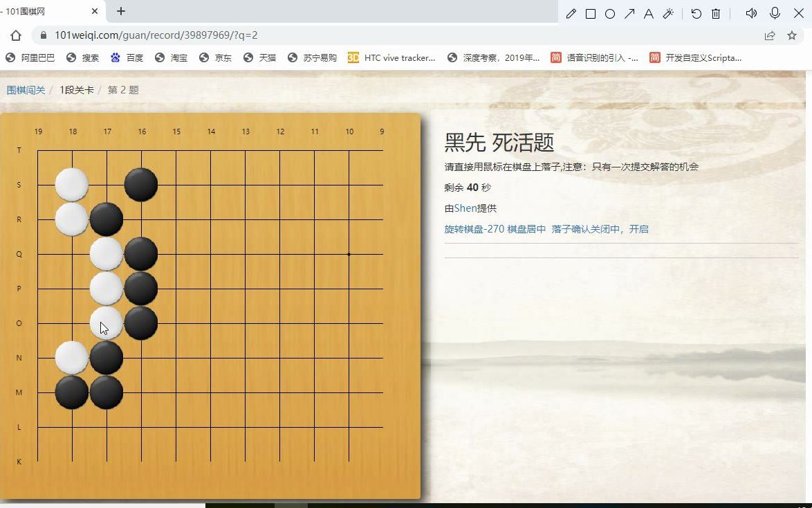The height and width of the screenshot is (508, 812).
Task: Open the 天猫 bookmark
Action: point(259,57)
